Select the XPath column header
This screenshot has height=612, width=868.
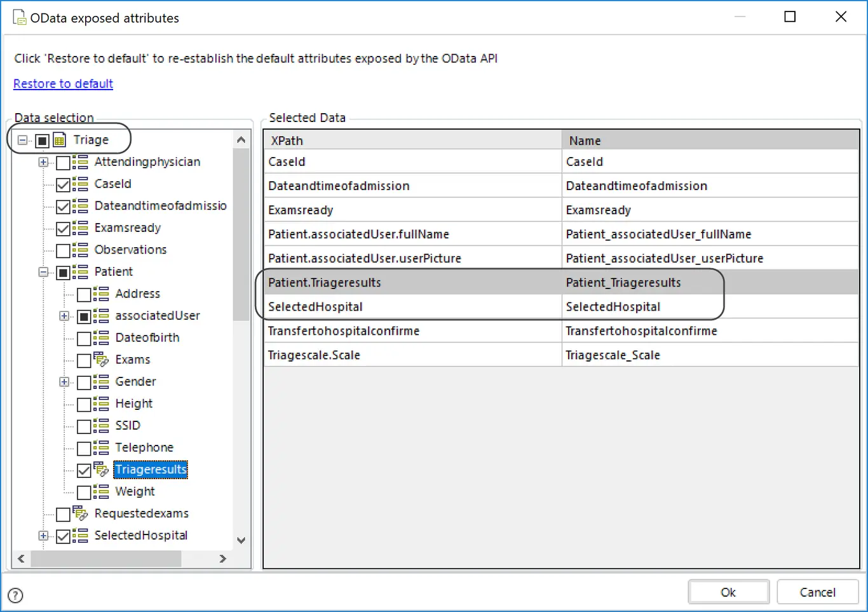pyautogui.click(x=413, y=140)
